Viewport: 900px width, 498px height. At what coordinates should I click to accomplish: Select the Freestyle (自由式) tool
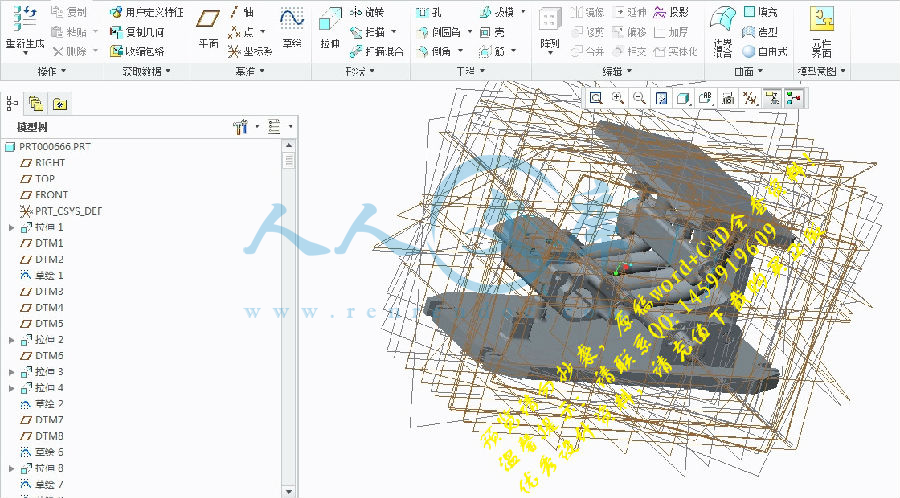(765, 52)
